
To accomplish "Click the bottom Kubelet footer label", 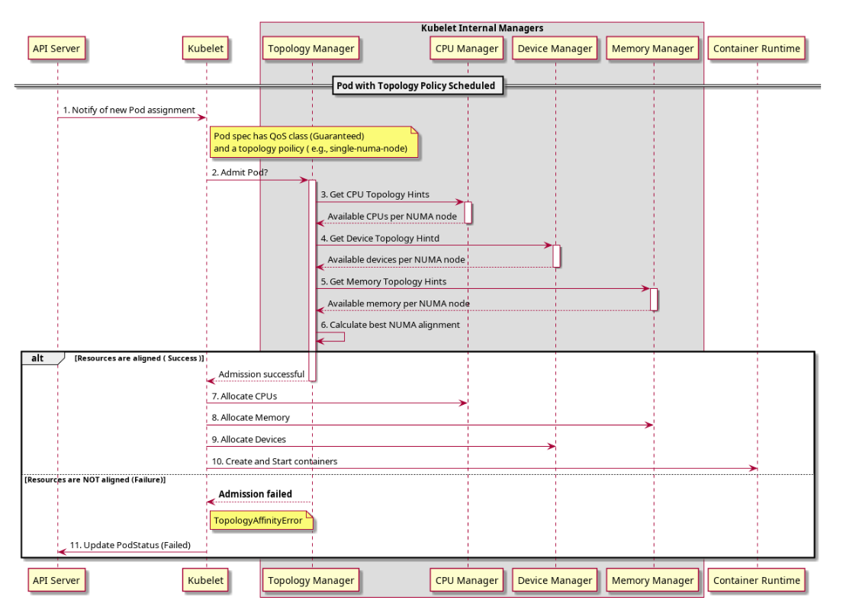I will pos(206,581).
